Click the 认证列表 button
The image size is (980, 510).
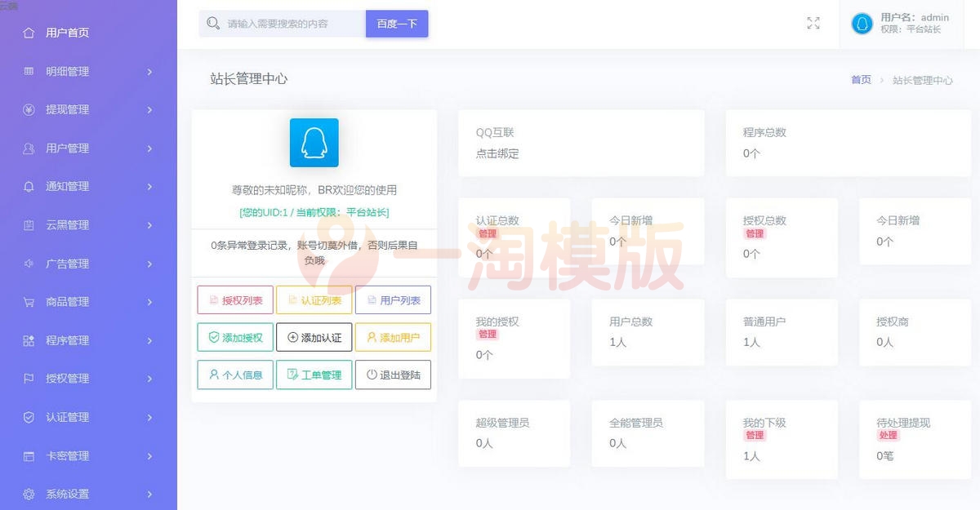coord(314,300)
